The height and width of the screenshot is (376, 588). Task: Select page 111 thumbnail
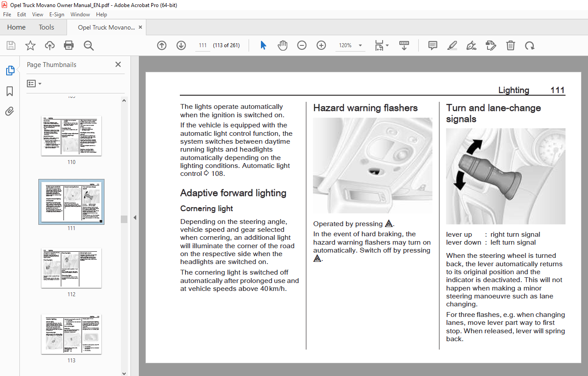[71, 202]
